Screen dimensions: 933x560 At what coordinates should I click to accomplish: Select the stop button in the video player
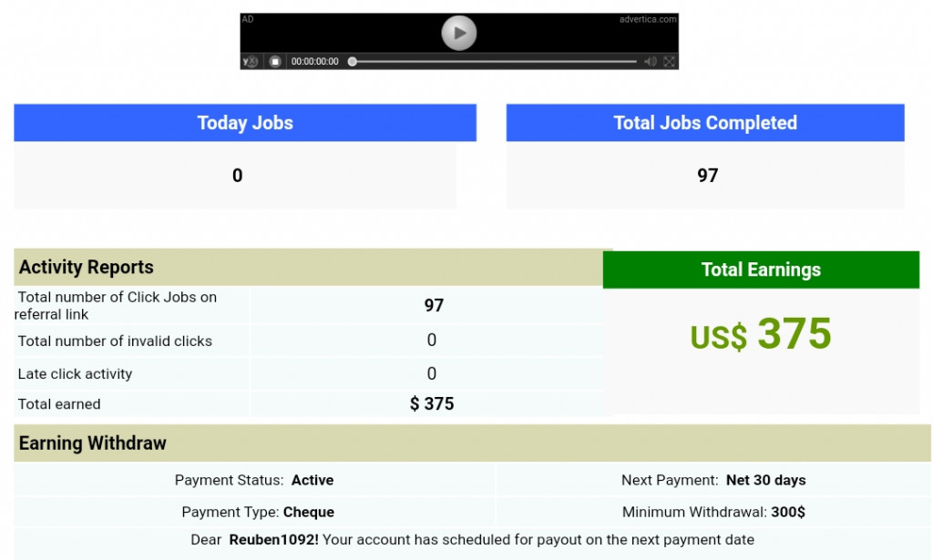pos(276,61)
